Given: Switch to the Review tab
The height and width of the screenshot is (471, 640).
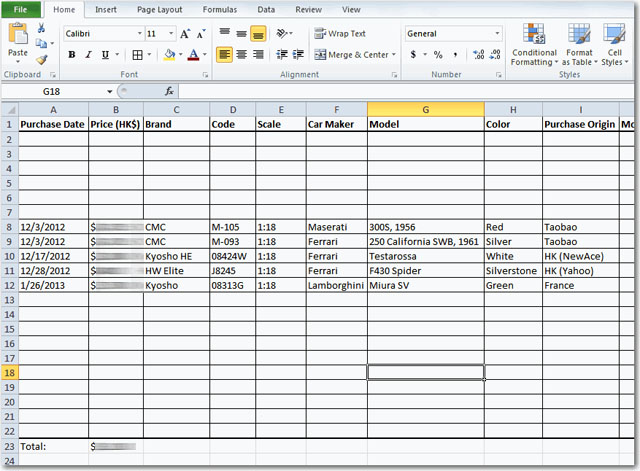Looking at the screenshot, I should pyautogui.click(x=309, y=9).
